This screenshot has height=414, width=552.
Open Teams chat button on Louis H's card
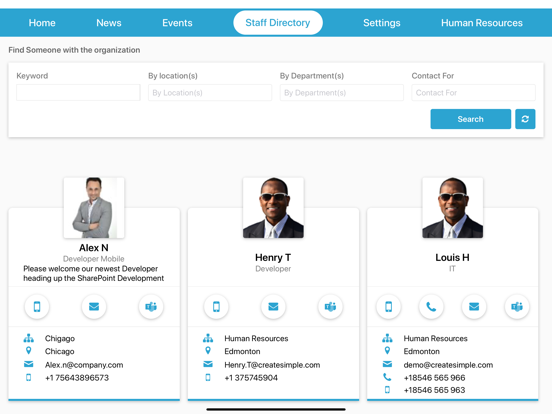(517, 307)
